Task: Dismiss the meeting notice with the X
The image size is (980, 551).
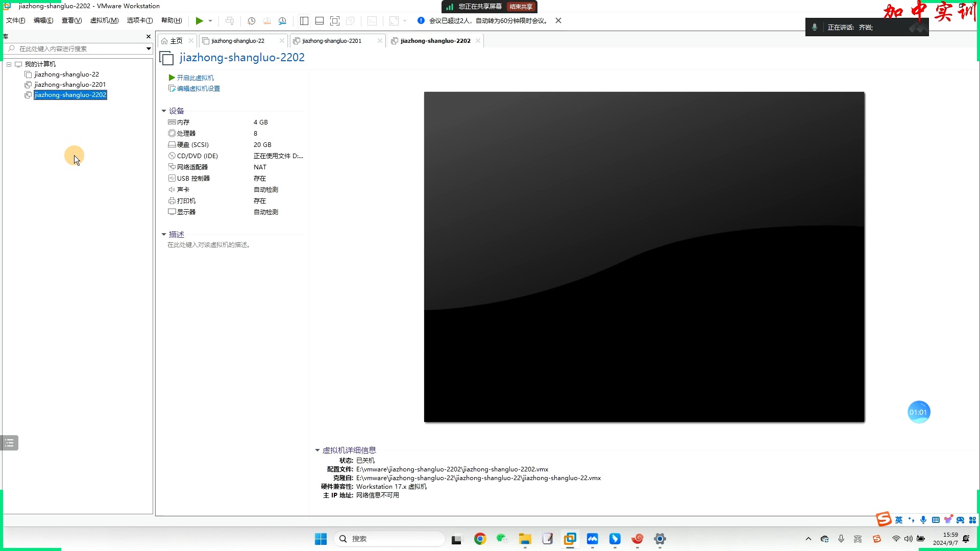Action: [558, 20]
